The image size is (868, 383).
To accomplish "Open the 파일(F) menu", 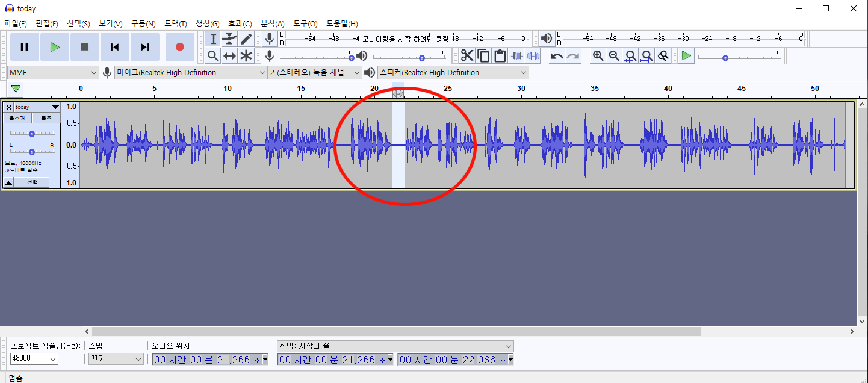I will [x=16, y=23].
